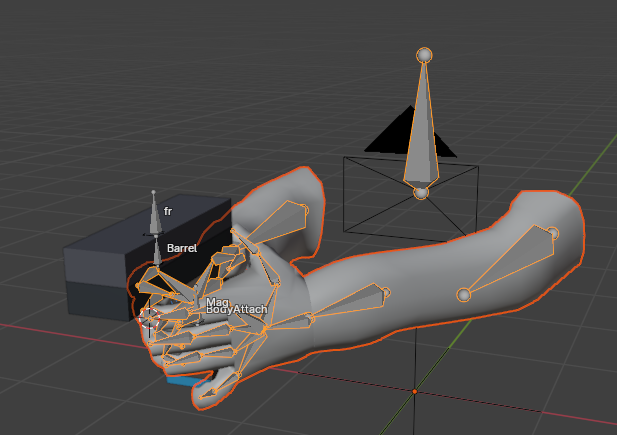Image resolution: width=617 pixels, height=435 pixels.
Task: Select the dark gray box mesh
Action: (x=130, y=258)
